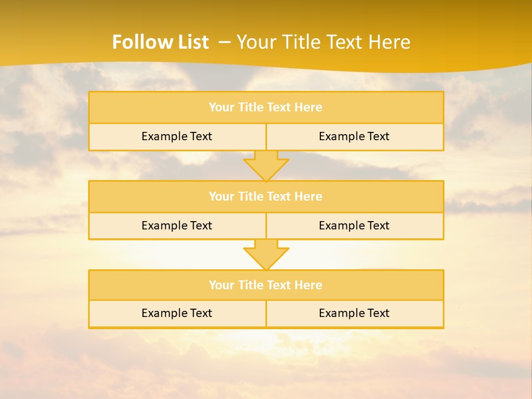Select the first 'Your Title Text Here' header
The height and width of the screenshot is (399, 532).
pyautogui.click(x=265, y=108)
